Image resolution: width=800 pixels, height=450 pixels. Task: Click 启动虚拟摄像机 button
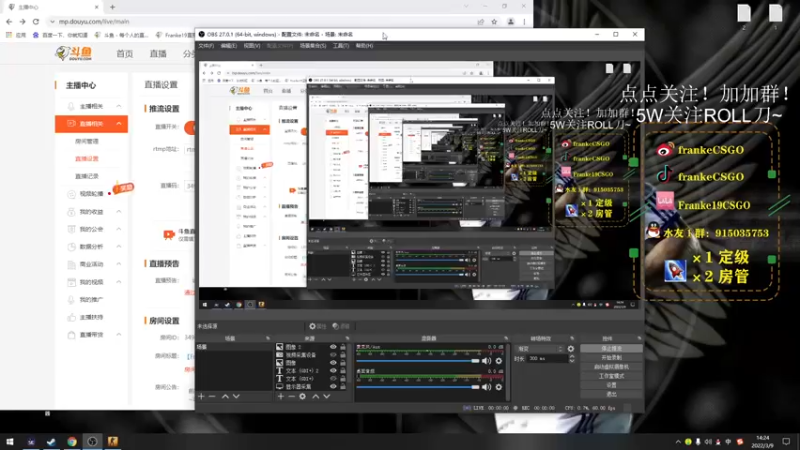611,367
